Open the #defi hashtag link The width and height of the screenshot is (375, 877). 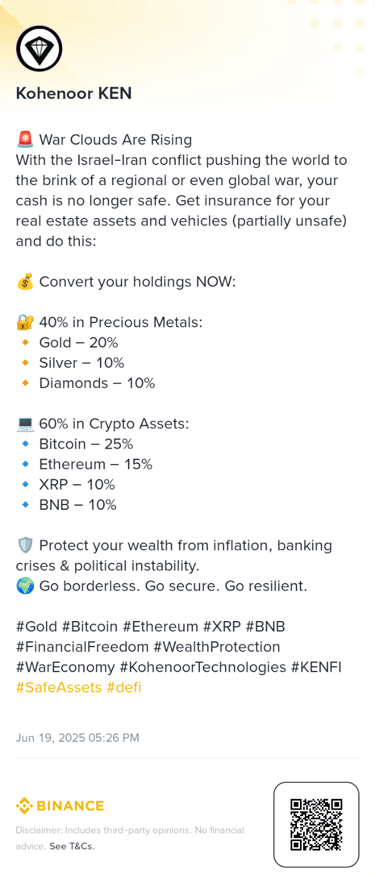point(124,687)
